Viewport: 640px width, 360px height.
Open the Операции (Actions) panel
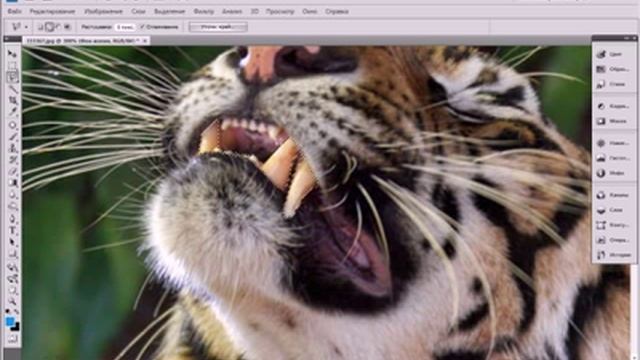(x=613, y=240)
